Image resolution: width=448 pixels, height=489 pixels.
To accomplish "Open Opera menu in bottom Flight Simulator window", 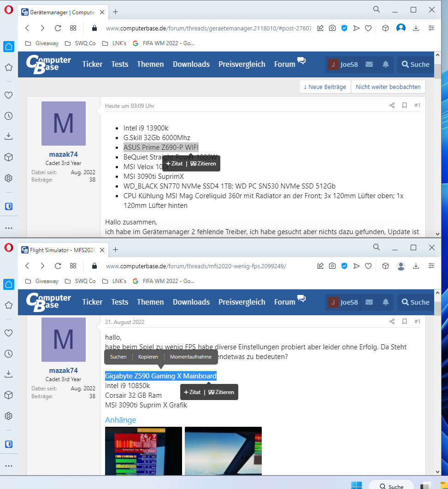I will pyautogui.click(x=9, y=247).
